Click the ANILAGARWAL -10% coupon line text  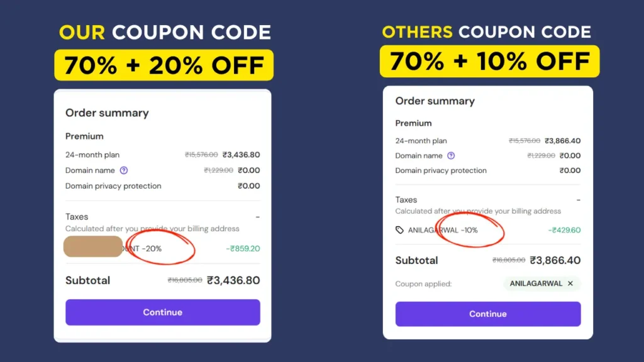click(x=443, y=230)
